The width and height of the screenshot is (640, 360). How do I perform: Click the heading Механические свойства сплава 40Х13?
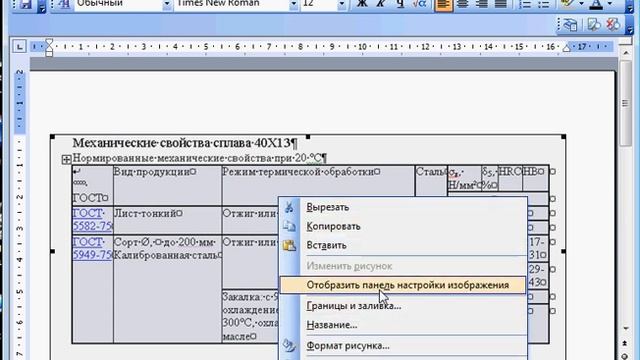tap(185, 143)
